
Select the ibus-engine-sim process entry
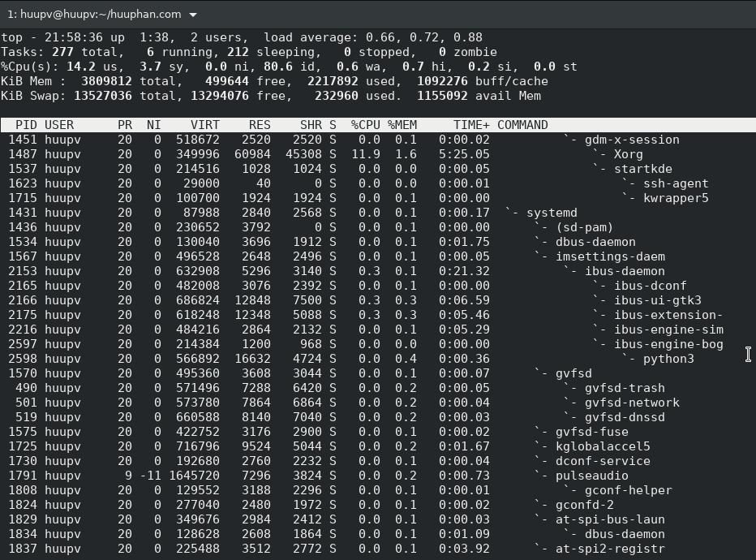click(668, 330)
